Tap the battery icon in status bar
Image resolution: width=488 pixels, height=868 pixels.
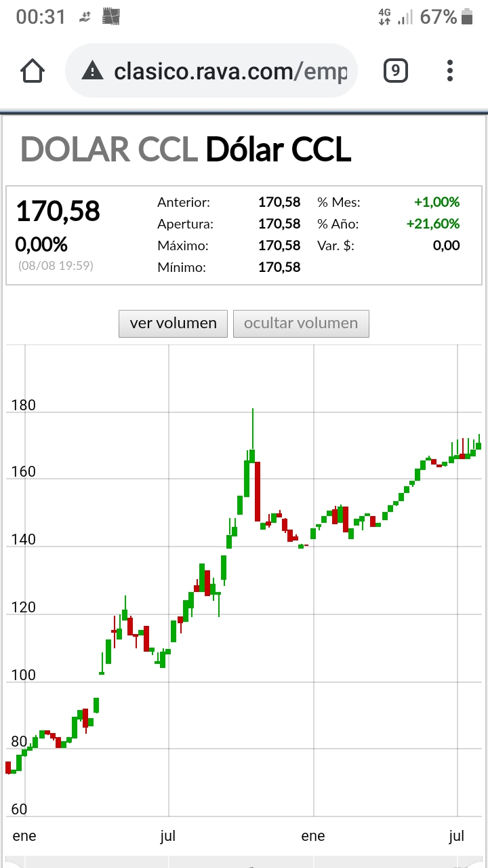pyautogui.click(x=467, y=17)
